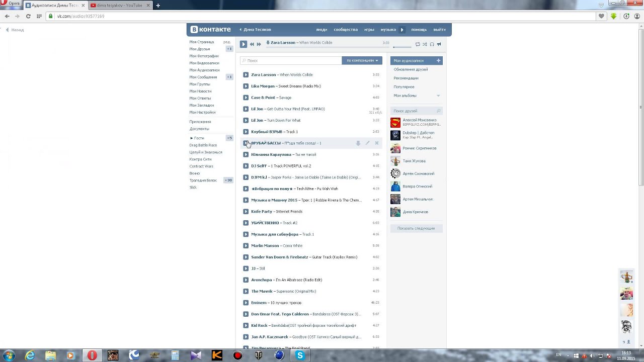Reload the page in Opera
644x362 pixels.
pos(28,16)
